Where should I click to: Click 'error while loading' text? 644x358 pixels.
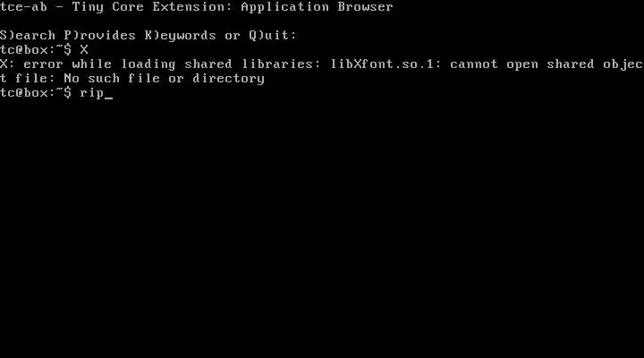[x=99, y=64]
